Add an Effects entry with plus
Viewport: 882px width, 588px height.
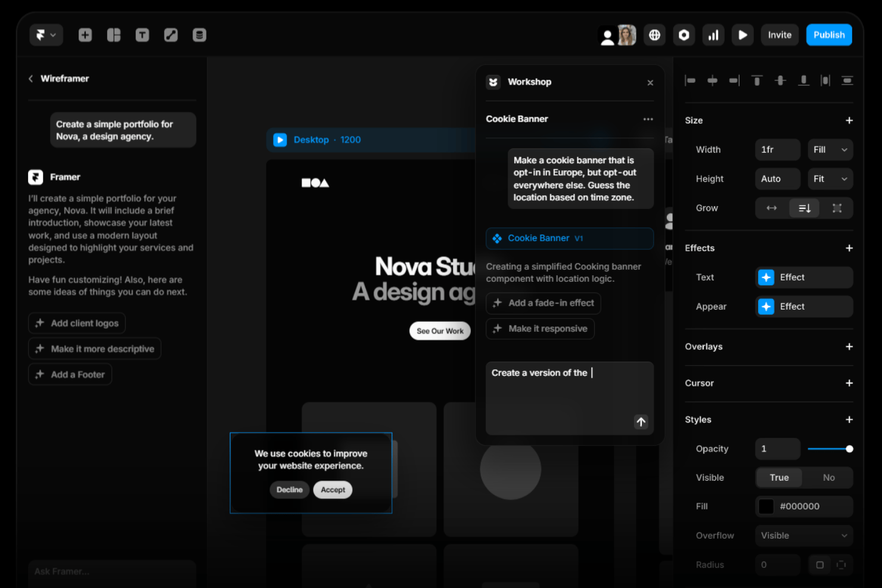point(849,248)
